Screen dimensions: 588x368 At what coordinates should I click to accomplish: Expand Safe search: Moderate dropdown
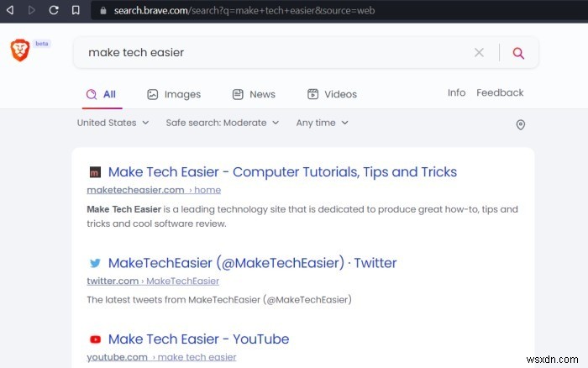coord(222,123)
